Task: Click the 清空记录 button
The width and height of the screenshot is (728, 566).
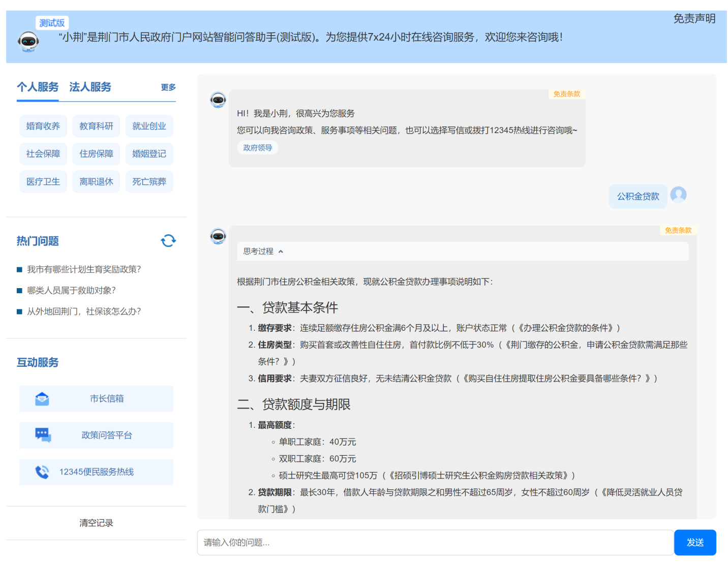Action: point(96,523)
